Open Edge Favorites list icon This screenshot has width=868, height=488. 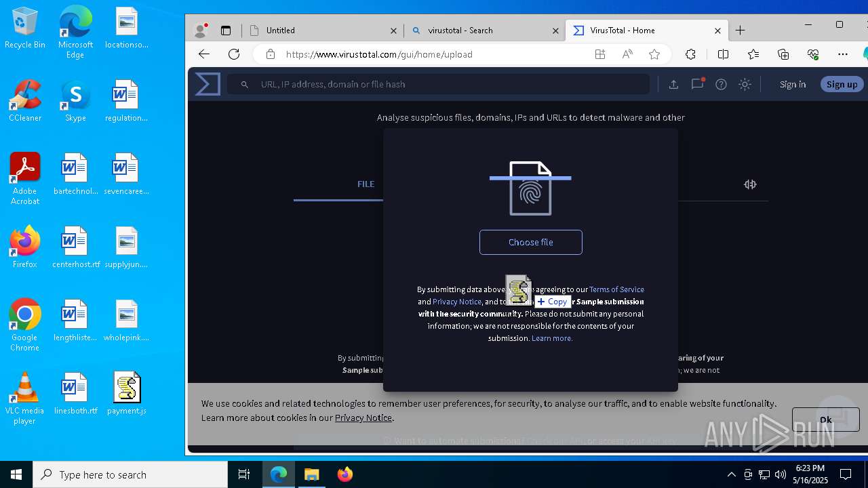(753, 54)
